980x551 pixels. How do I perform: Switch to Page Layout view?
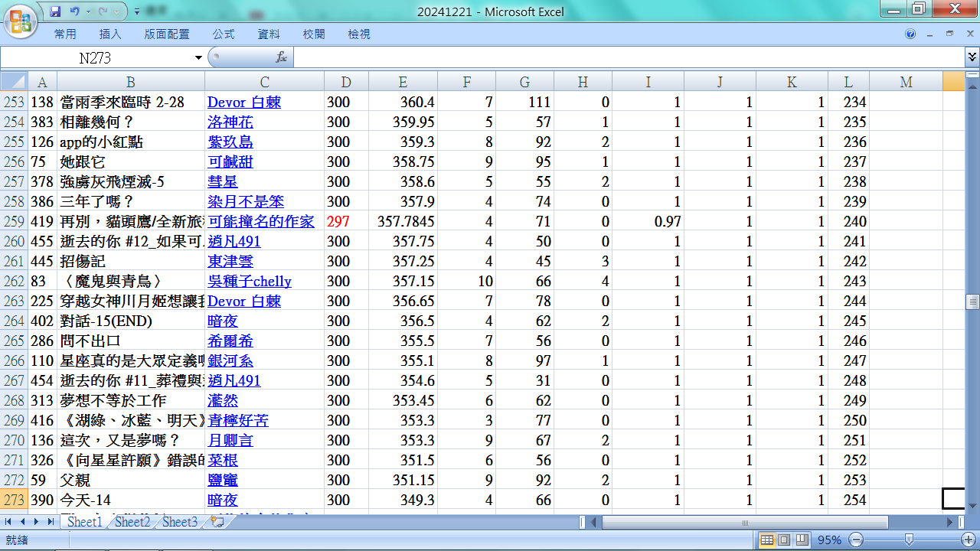(x=784, y=540)
